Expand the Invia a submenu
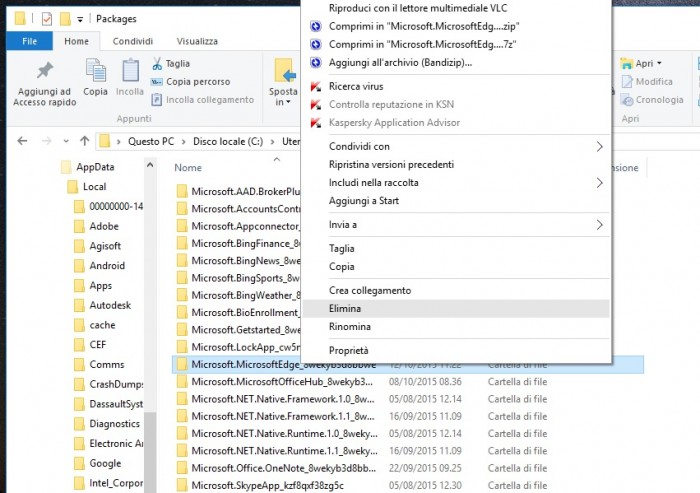The width and height of the screenshot is (700, 493). 599,225
